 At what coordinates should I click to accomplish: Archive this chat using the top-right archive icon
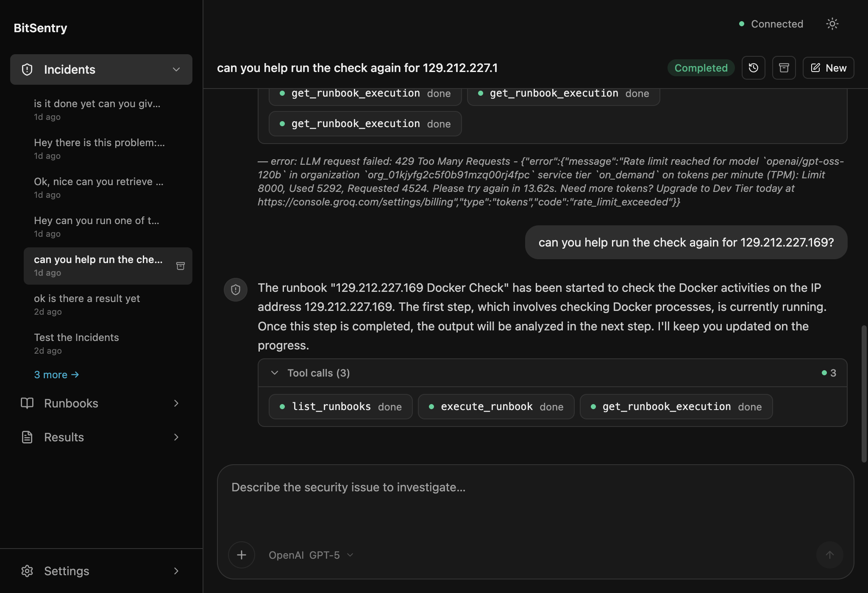click(784, 68)
